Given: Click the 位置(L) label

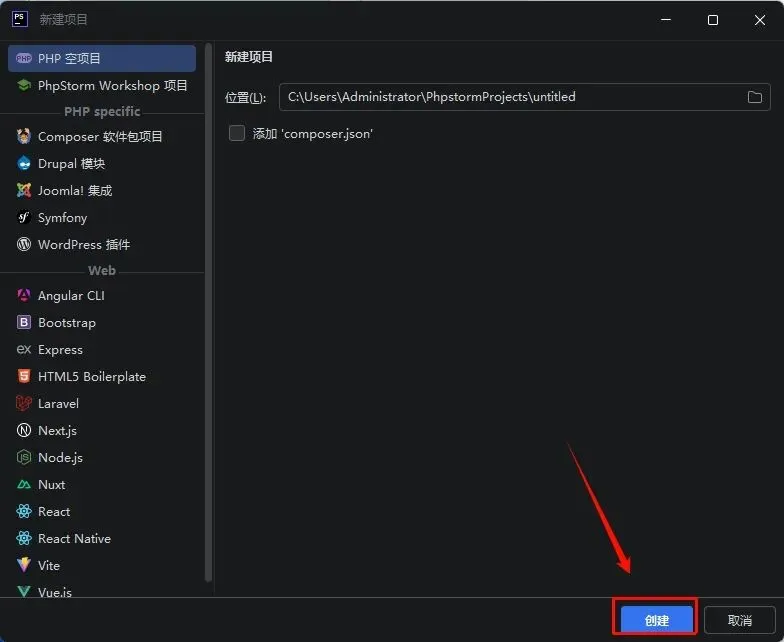Looking at the screenshot, I should (x=245, y=97).
